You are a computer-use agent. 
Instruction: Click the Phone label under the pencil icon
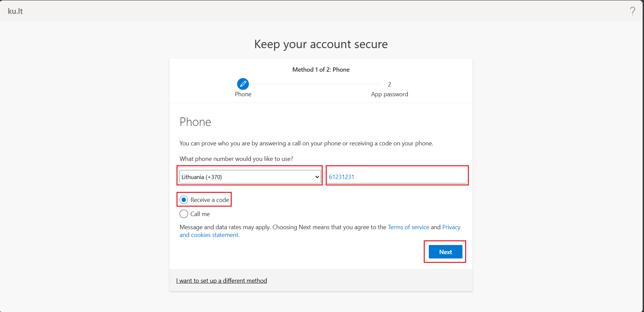click(243, 94)
